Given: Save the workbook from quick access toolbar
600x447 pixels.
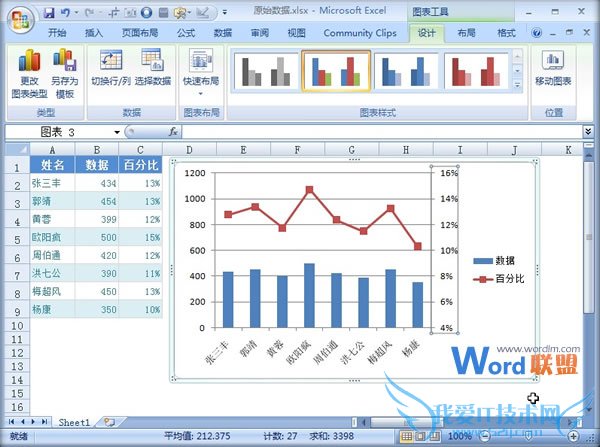Looking at the screenshot, I should (x=49, y=13).
